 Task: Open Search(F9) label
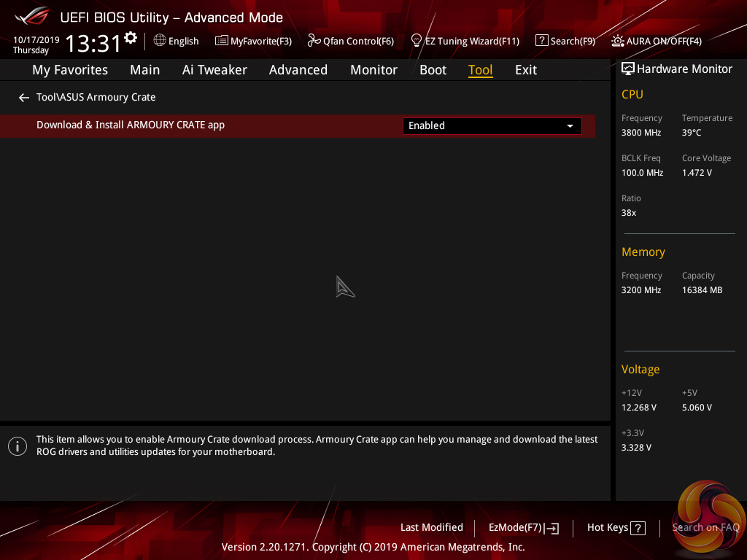pyautogui.click(x=573, y=41)
